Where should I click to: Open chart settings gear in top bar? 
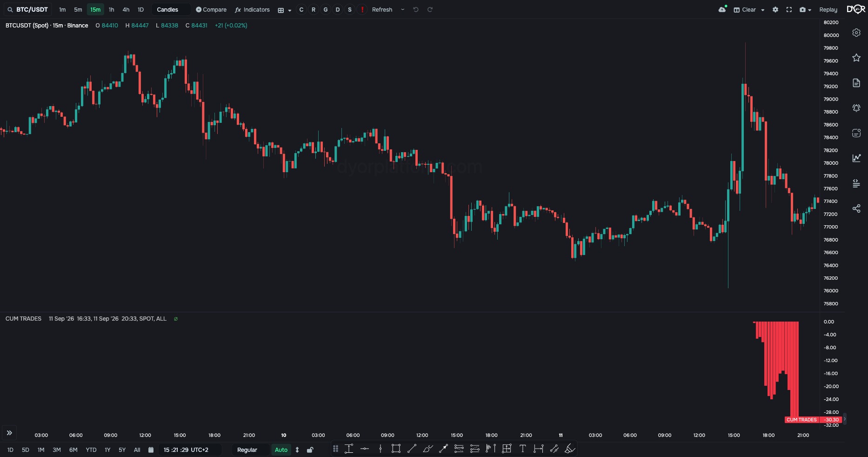click(775, 9)
